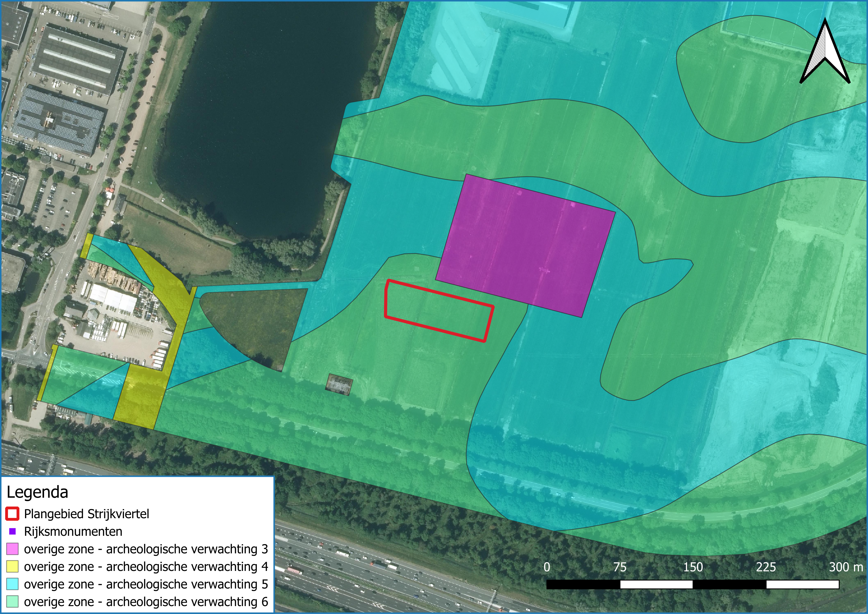
Task: Click the cyan verwachting 5 legend swatch
Action: pos(12,584)
